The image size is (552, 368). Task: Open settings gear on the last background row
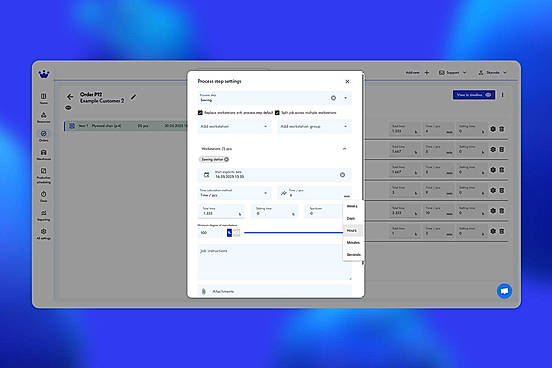coord(493,231)
